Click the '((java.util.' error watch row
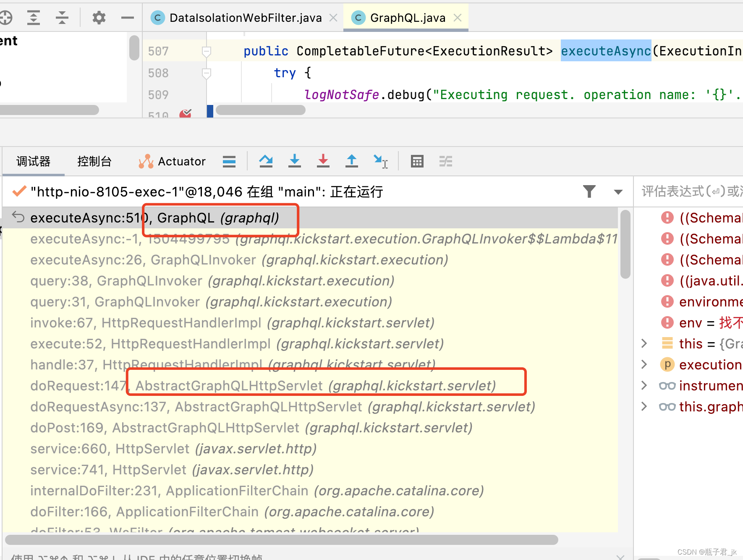Screen dimensions: 743x560 click(x=689, y=281)
